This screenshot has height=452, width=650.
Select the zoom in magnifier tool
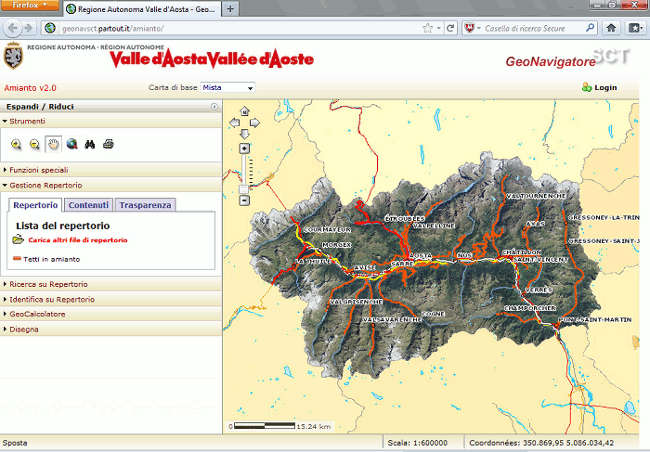[16, 144]
